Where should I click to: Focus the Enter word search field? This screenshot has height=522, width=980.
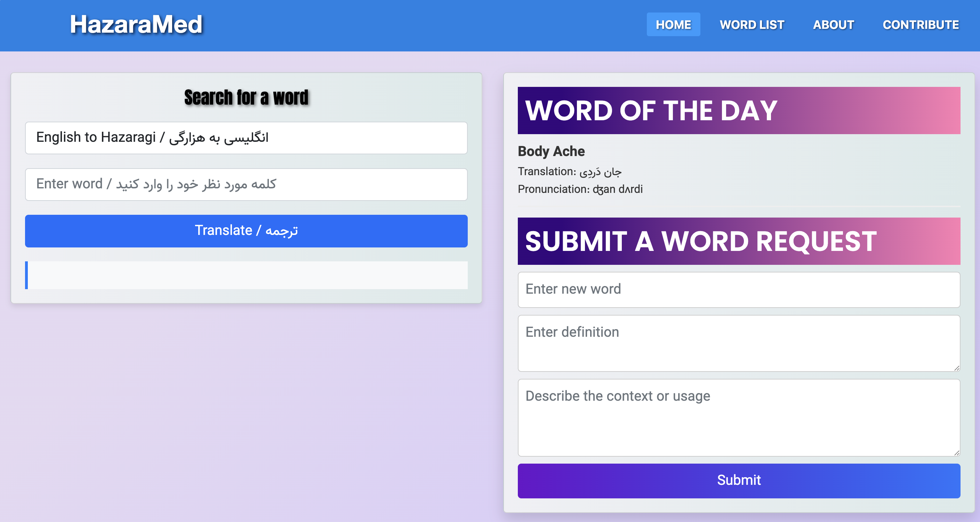click(246, 185)
